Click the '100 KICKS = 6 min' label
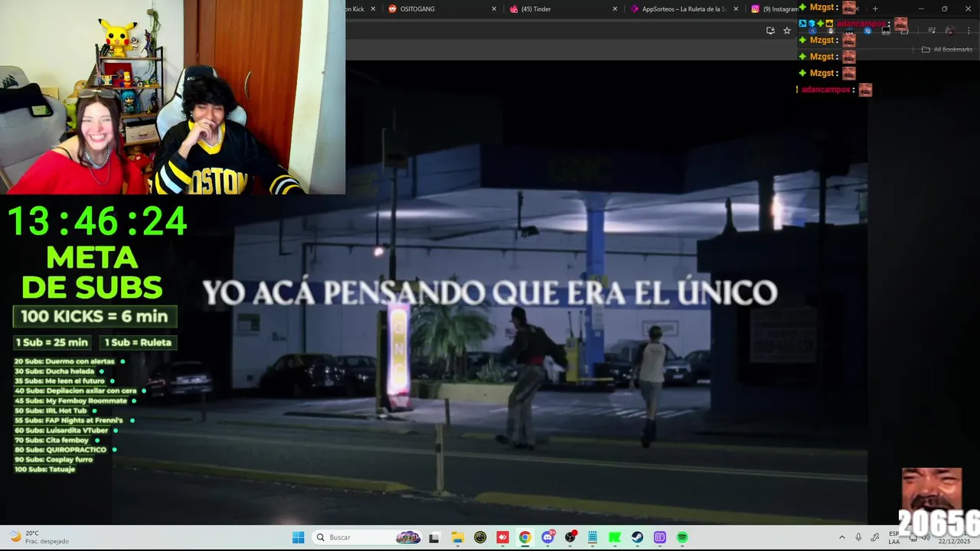 pyautogui.click(x=94, y=316)
